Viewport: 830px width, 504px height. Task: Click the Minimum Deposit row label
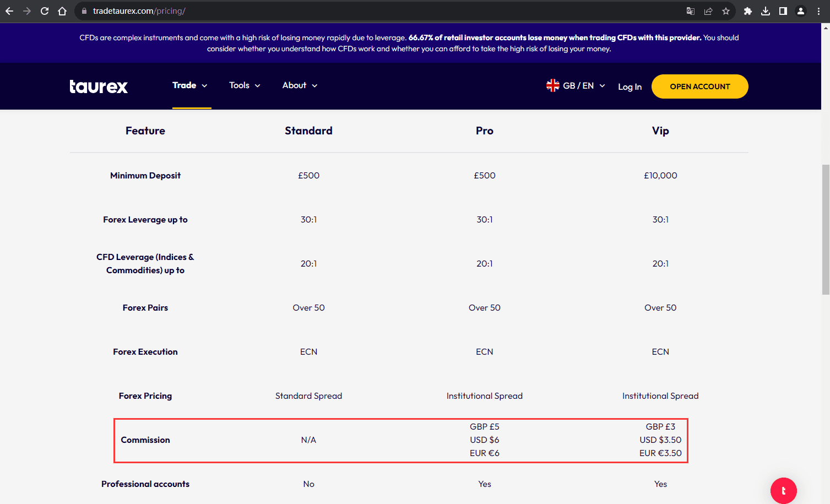pyautogui.click(x=145, y=175)
